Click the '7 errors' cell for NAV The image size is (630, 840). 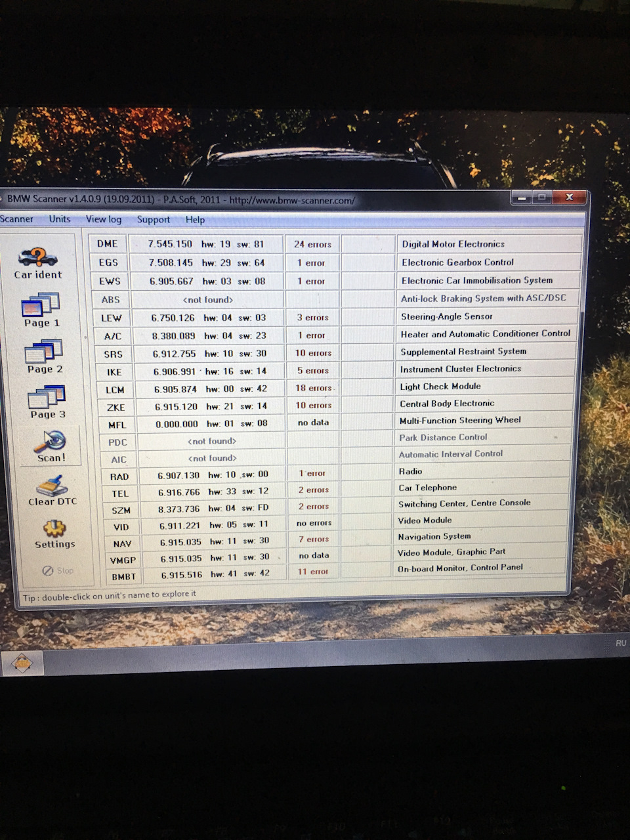[x=314, y=539]
